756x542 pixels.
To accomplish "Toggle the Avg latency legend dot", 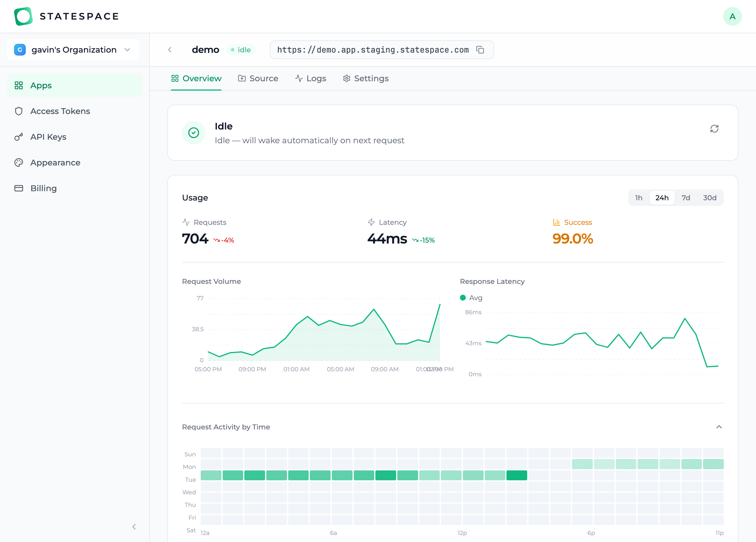I will coord(463,298).
